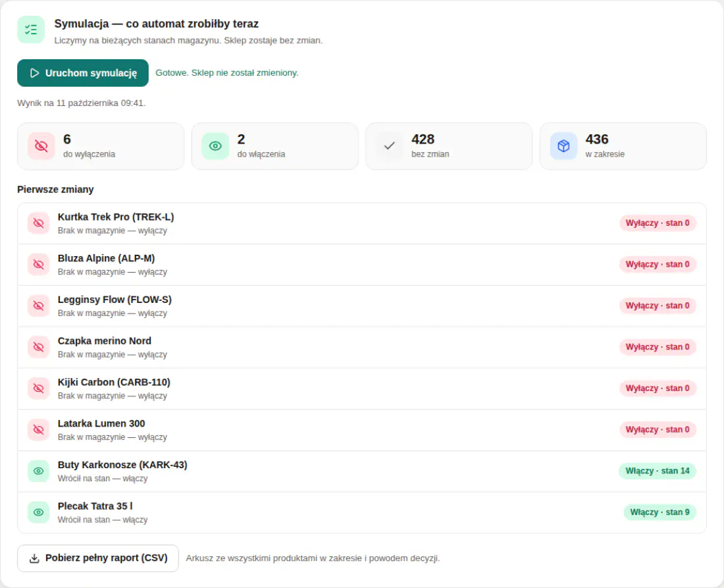The width and height of the screenshot is (724, 588).
Task: Click the 'Wyłączy · stan 0' badge for Kijki Carbon
Action: [658, 388]
